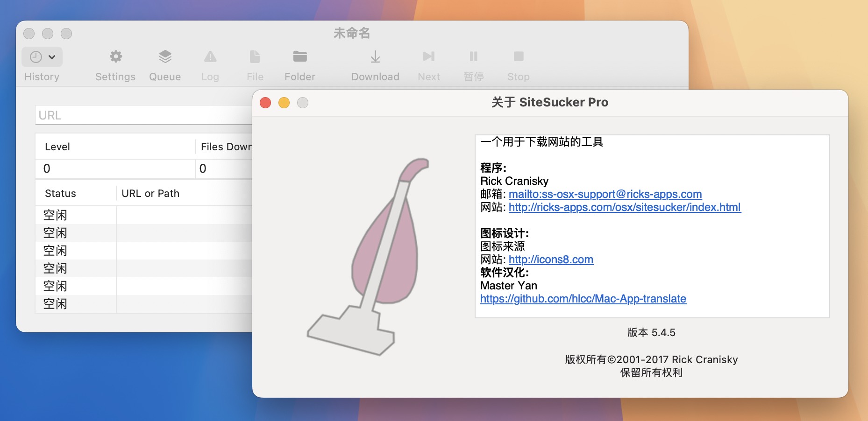Image resolution: width=868 pixels, height=421 pixels.
Task: Open Settings gear in toolbar
Action: click(115, 57)
